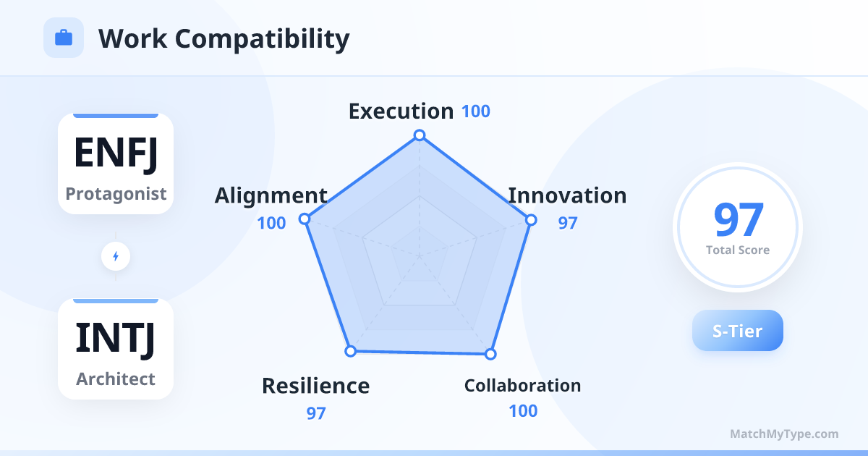Click the Alignment radar chart point
The width and height of the screenshot is (868, 456).
(x=305, y=219)
